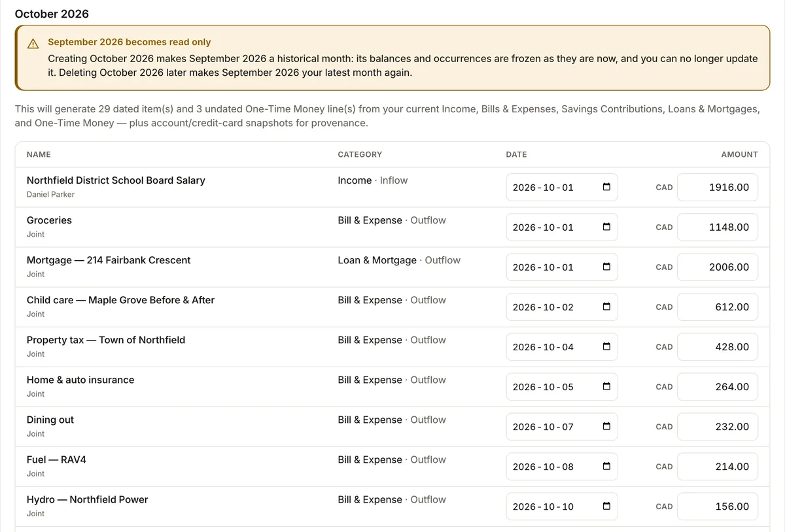Click the Property tax date 2026-10-04
785x532 pixels.
point(562,347)
